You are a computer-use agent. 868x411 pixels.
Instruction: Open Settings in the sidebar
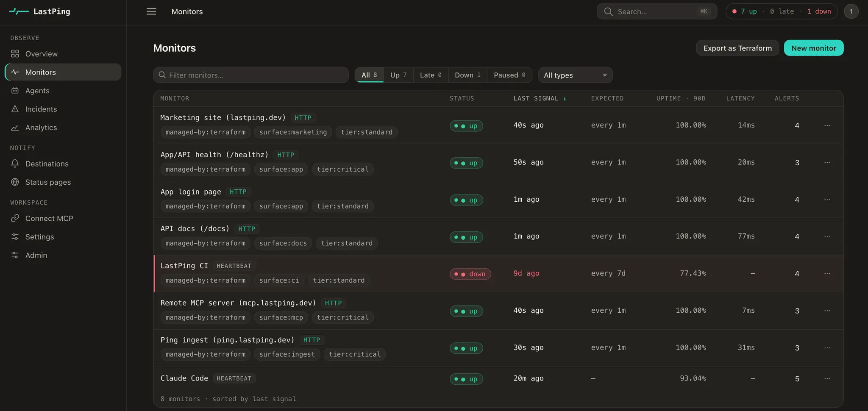[x=63, y=237]
